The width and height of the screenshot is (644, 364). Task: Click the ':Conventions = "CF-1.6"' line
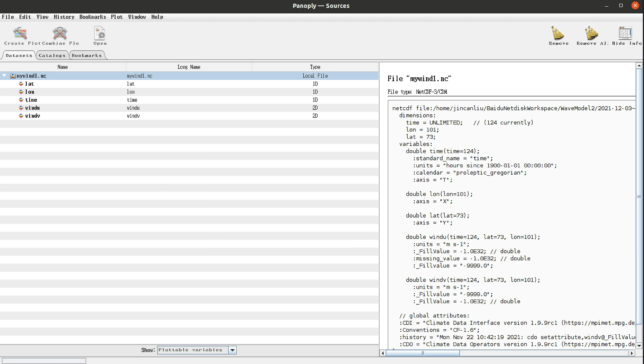pyautogui.click(x=439, y=330)
